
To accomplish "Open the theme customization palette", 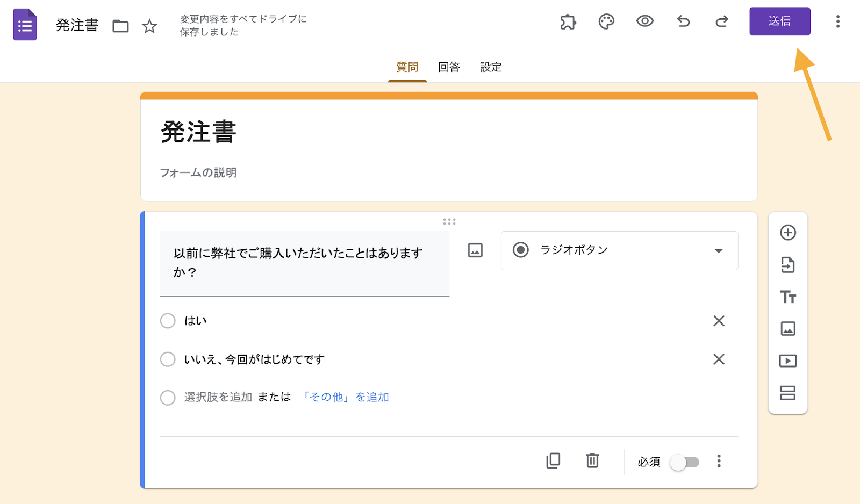I will 606,21.
